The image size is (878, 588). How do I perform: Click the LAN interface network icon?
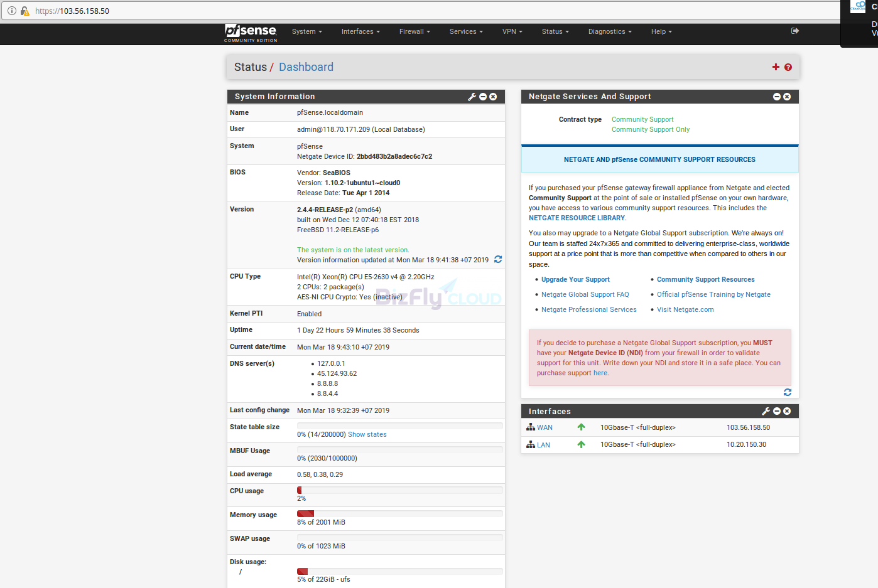point(531,444)
